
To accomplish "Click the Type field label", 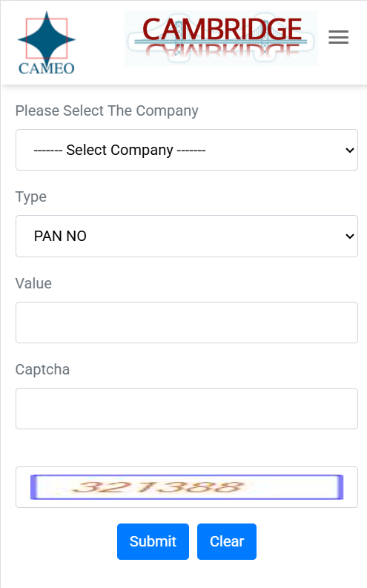I will (30, 197).
